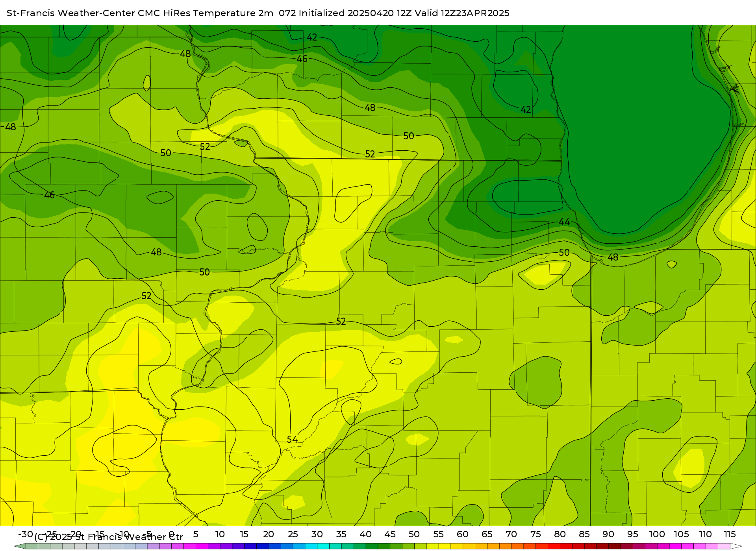The width and height of the screenshot is (756, 551).
Task: Click the 35 label on the color scale
Action: pos(341,534)
